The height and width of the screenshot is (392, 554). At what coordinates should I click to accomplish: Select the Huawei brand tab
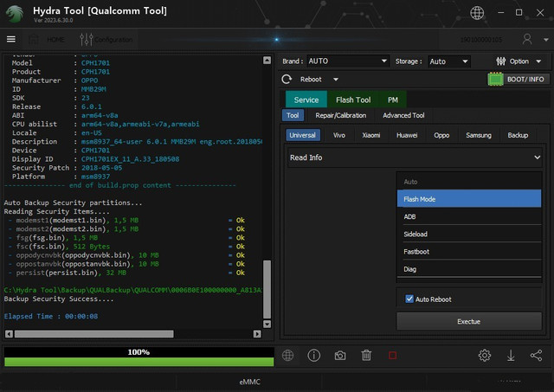(407, 135)
